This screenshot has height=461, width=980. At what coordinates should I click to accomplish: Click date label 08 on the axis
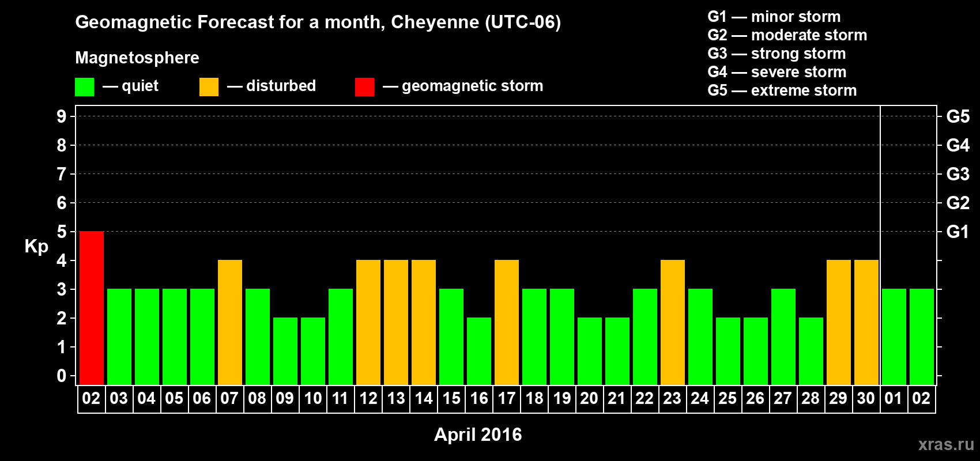[x=257, y=399]
